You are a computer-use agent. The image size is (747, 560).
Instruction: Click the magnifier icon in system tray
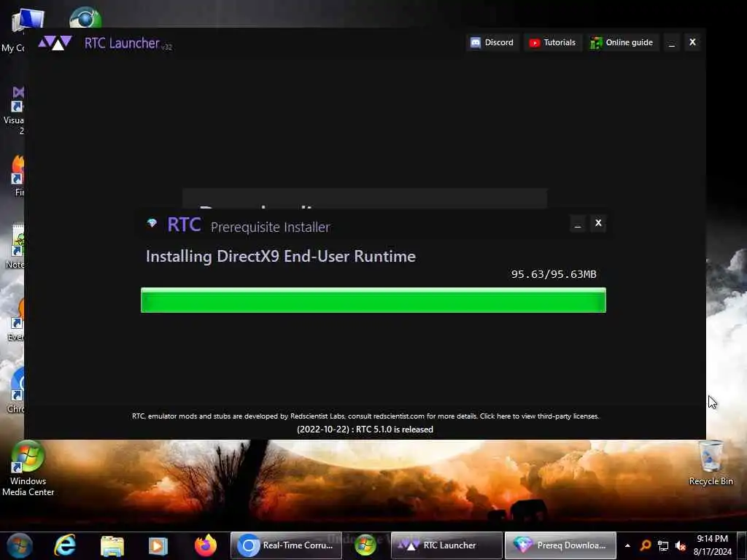[645, 545]
